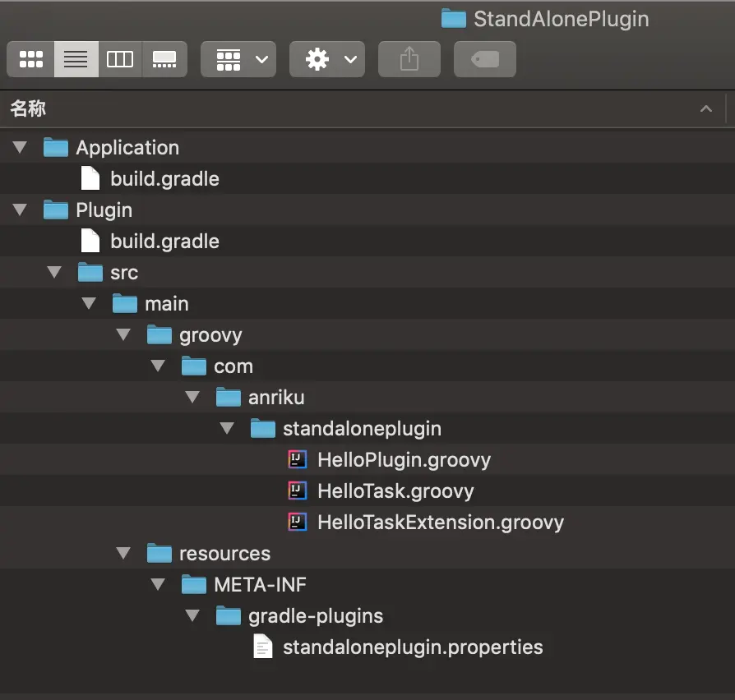Screen dimensions: 735x700
Task: Switch to gallery view
Action: (x=164, y=59)
